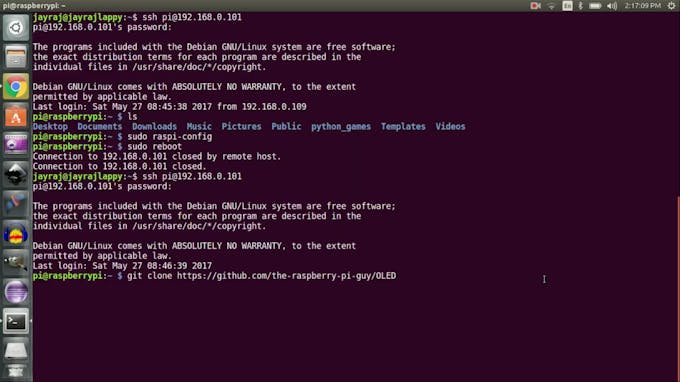Image resolution: width=680 pixels, height=382 pixels.
Task: Open the mounted drive icon in the dock
Action: pyautogui.click(x=16, y=350)
